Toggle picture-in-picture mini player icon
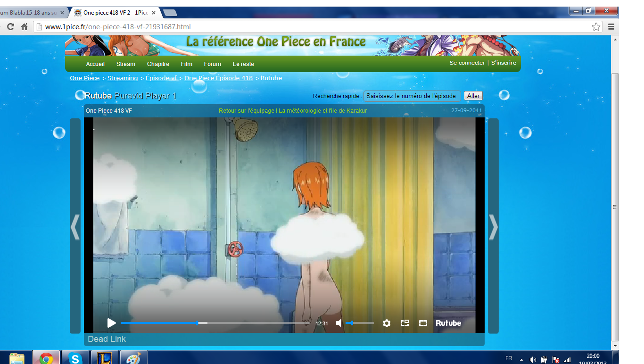 click(x=405, y=323)
